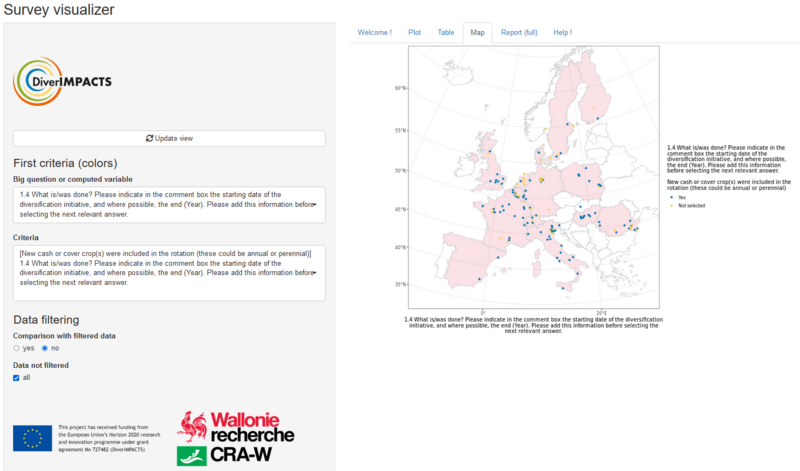The width and height of the screenshot is (800, 471).
Task: Click the Data filtering heading
Action: point(46,320)
